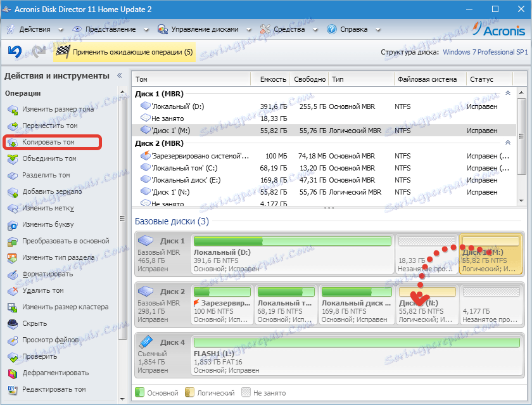This screenshot has width=532, height=405.
Task: Open the Представление menu
Action: click(110, 30)
